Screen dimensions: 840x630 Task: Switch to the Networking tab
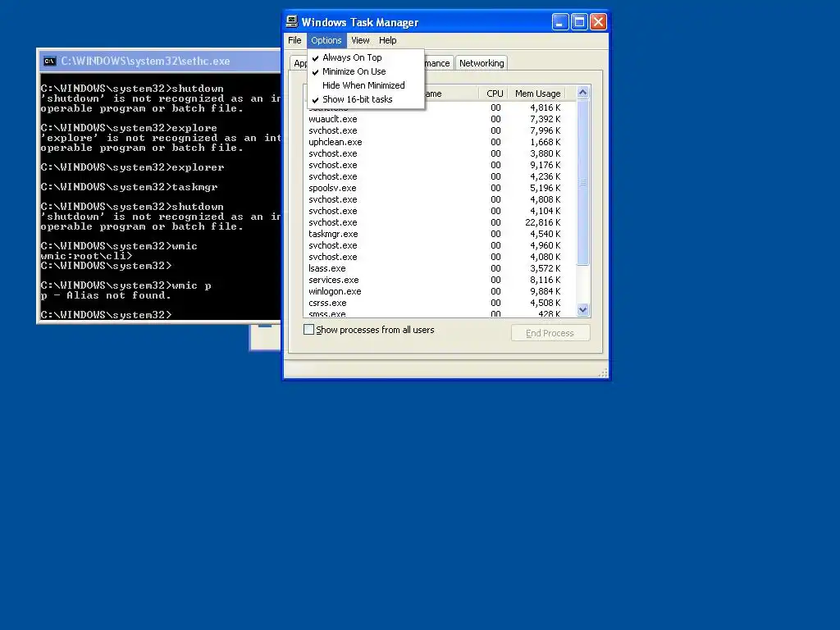pos(482,63)
